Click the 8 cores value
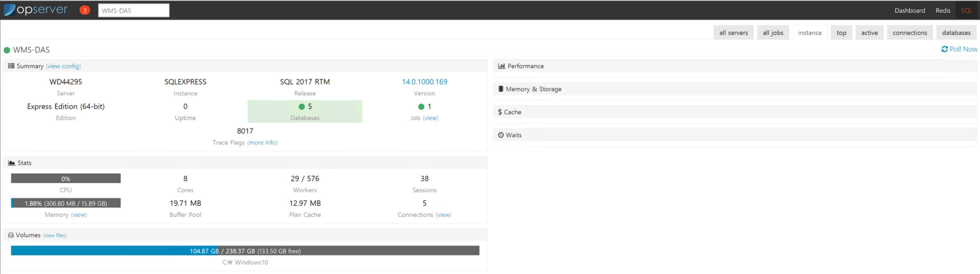Image resolution: width=980 pixels, height=274 pixels. [185, 179]
